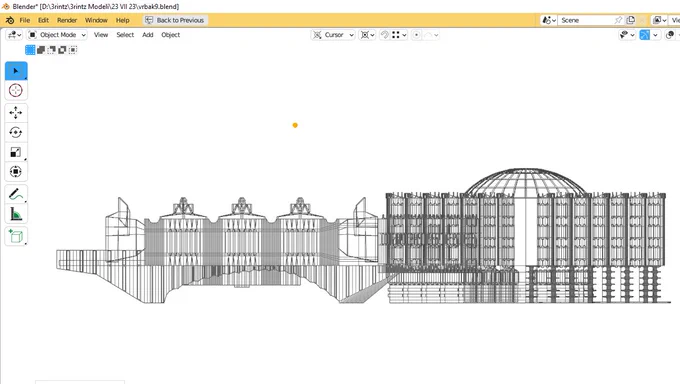Click the new scene icon

point(631,20)
